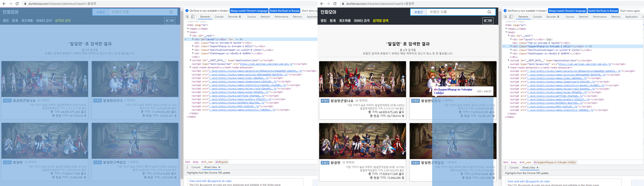Viewport: 644px width, 186px height.
Task: Click the back arrow in the right browser window
Action: click(x=322, y=4)
